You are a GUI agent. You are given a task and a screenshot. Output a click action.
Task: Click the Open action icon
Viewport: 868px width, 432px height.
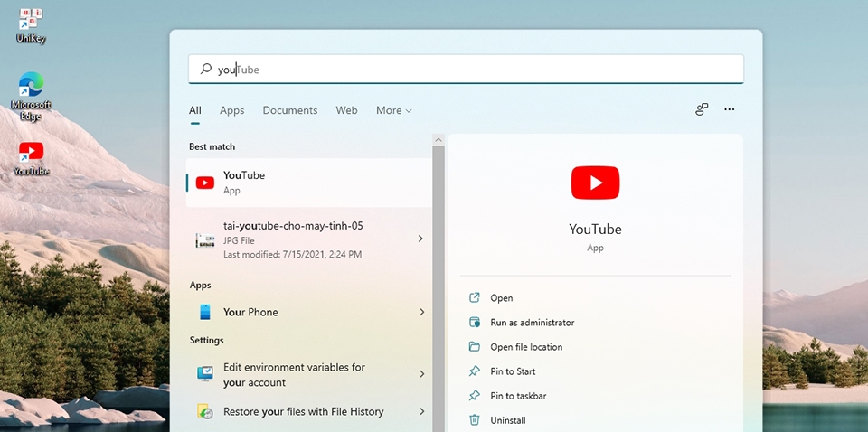click(475, 297)
